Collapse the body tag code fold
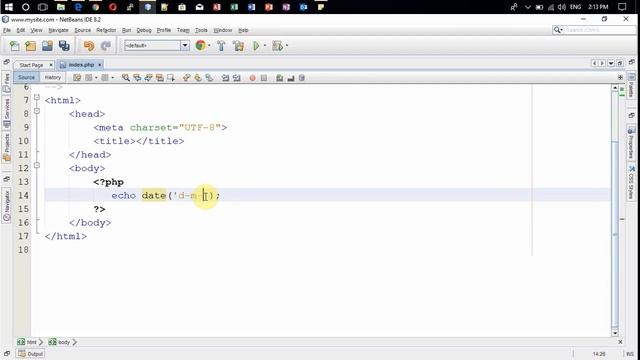This screenshot has width=640, height=360. tap(37, 165)
